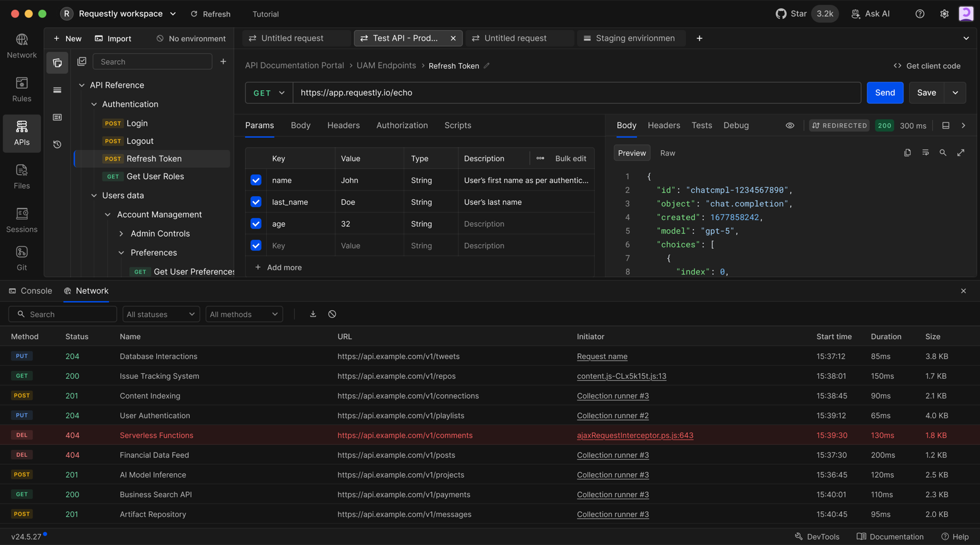Clear network logs icon
The height and width of the screenshot is (545, 980).
[x=332, y=314]
